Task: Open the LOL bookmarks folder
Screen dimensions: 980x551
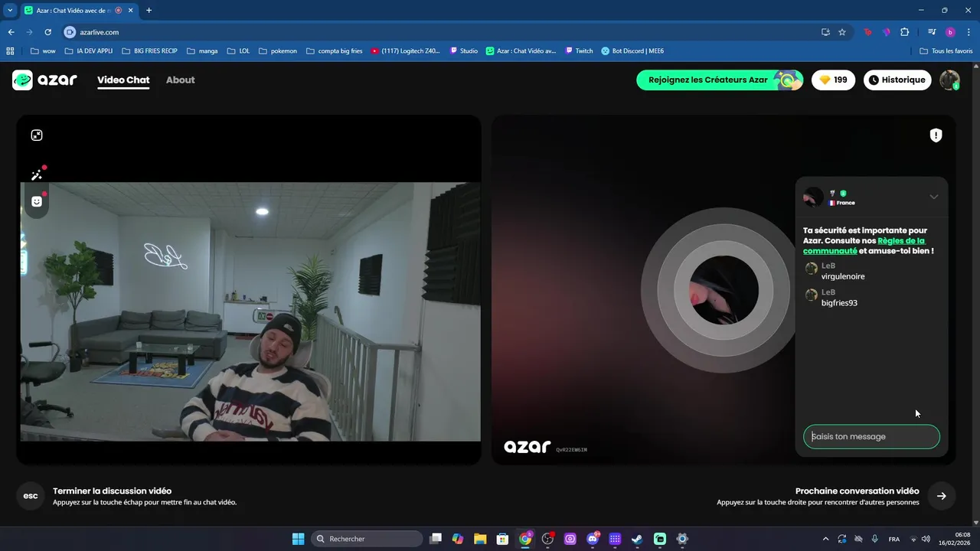Action: 239,51
